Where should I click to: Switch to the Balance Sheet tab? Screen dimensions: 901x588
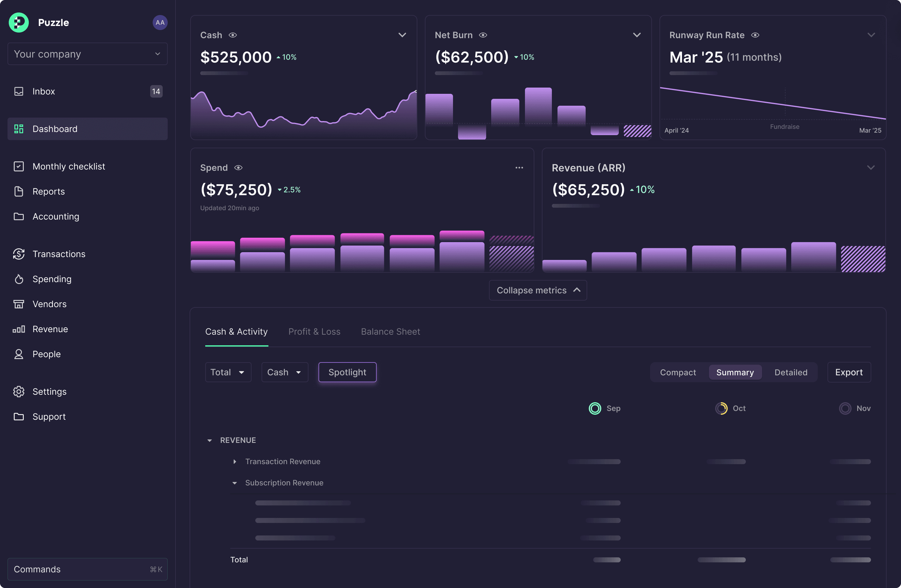(390, 332)
